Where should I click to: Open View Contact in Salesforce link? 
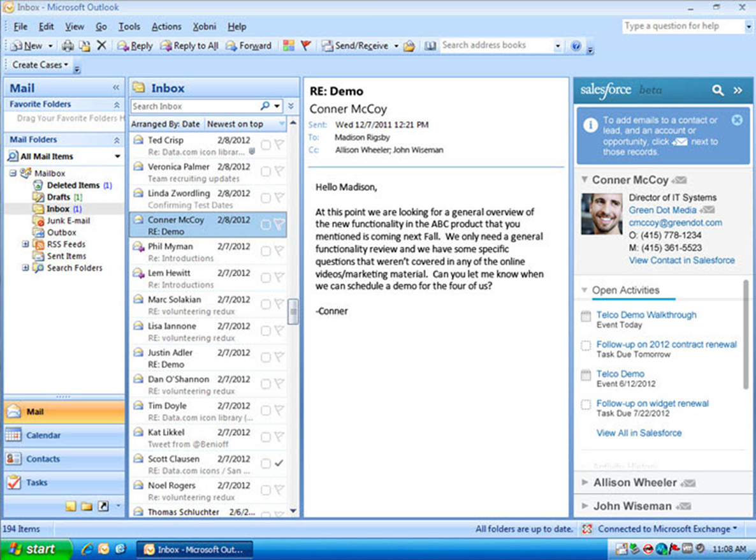(682, 260)
